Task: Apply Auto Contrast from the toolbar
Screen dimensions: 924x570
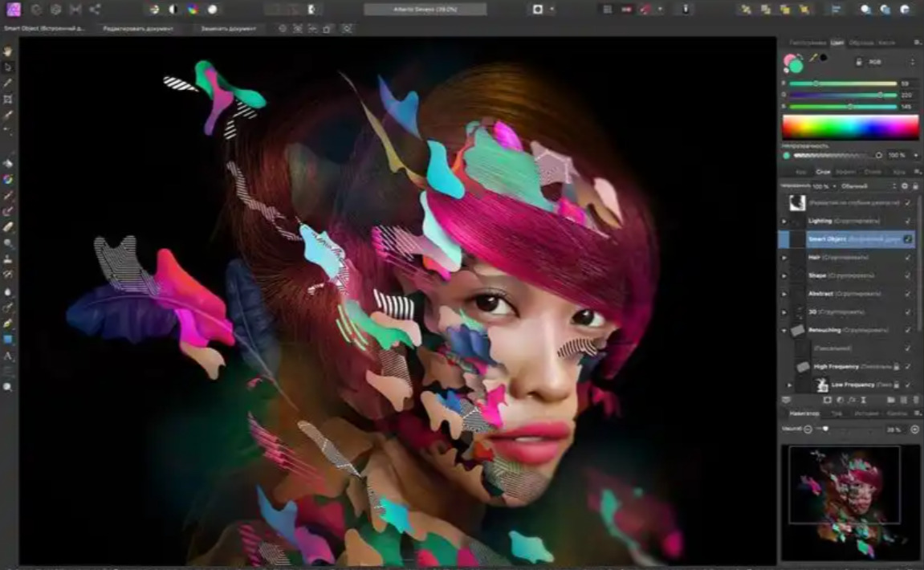Action: [x=173, y=10]
